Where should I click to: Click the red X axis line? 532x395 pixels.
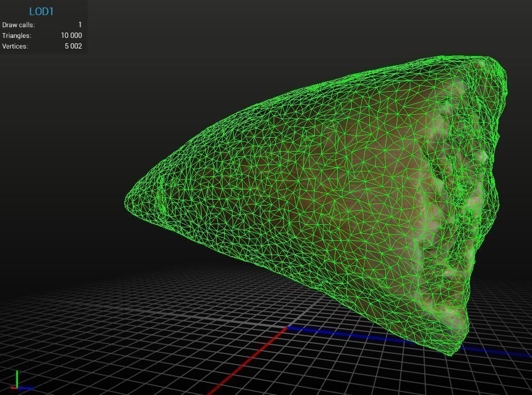pos(248,360)
